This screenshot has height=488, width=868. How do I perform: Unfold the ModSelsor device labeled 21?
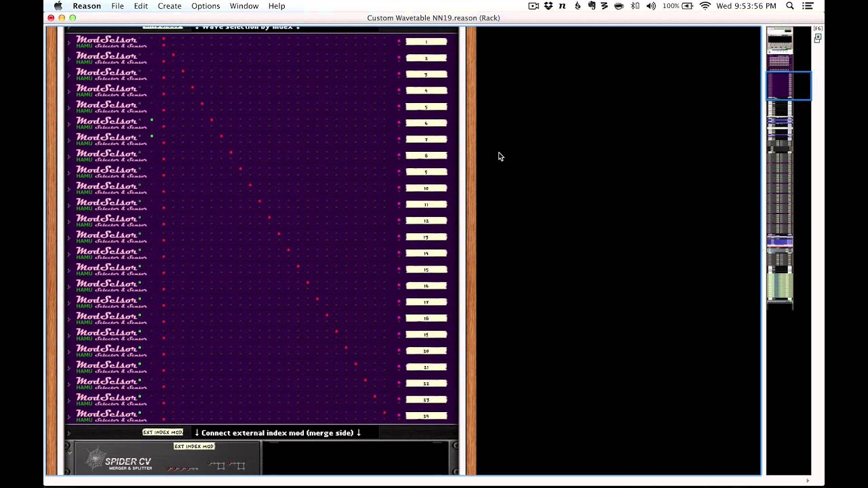tap(69, 367)
